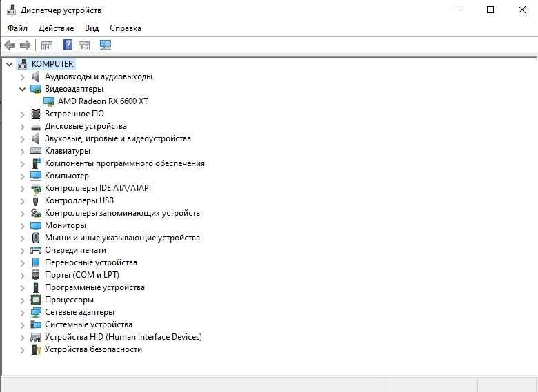
Task: Minimize the Диспетчер устройств window
Action: click(459, 10)
